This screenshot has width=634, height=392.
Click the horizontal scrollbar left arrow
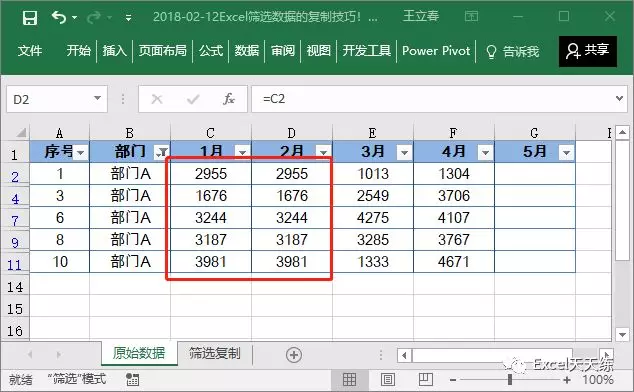[x=404, y=356]
